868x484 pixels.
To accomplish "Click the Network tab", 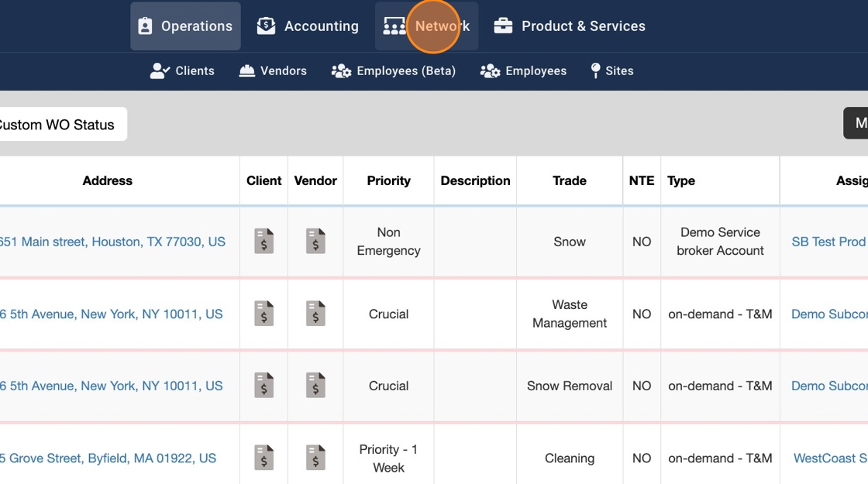I will (427, 26).
